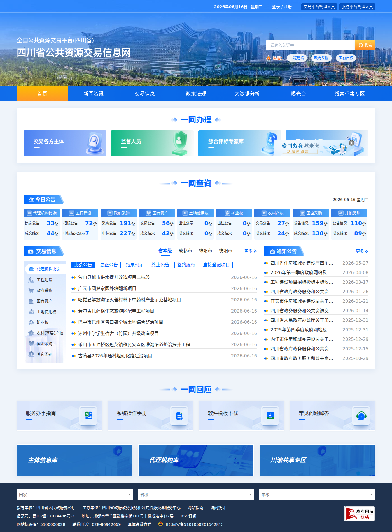Select 政府采购 shopping cart sidebar item

(x=41, y=290)
